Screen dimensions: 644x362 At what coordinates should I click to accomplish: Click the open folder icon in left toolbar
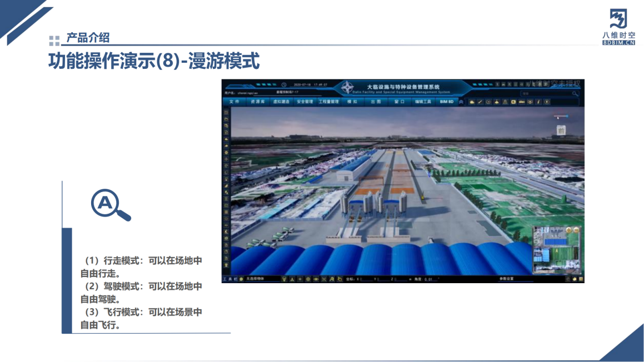[x=226, y=119]
